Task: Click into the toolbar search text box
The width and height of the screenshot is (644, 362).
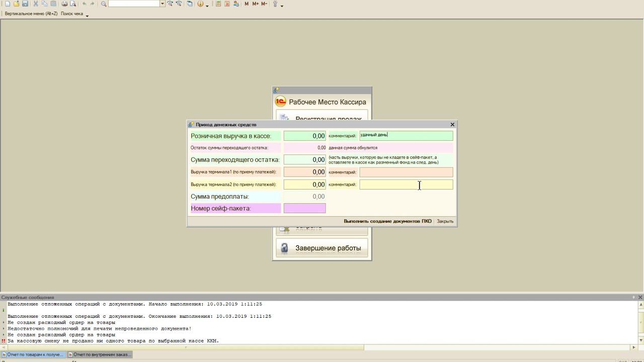Action: click(x=134, y=4)
